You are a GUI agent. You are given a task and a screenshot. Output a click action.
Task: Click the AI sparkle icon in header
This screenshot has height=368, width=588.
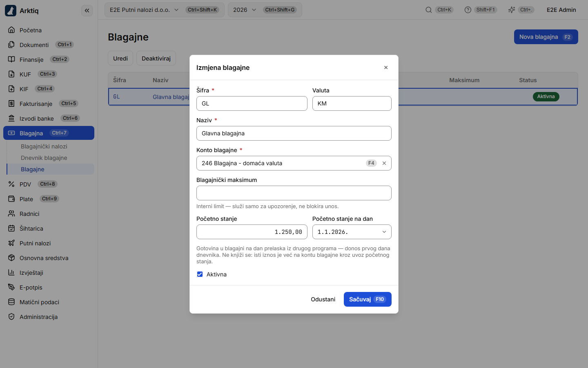tap(511, 10)
